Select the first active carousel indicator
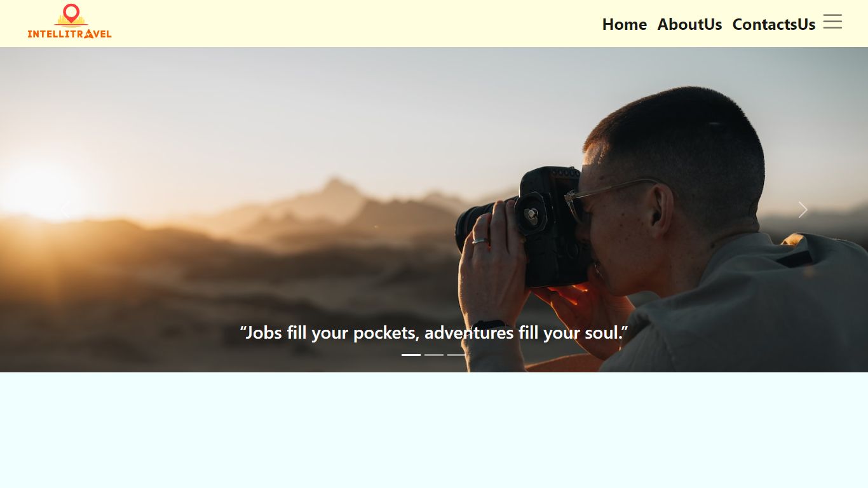 [411, 355]
